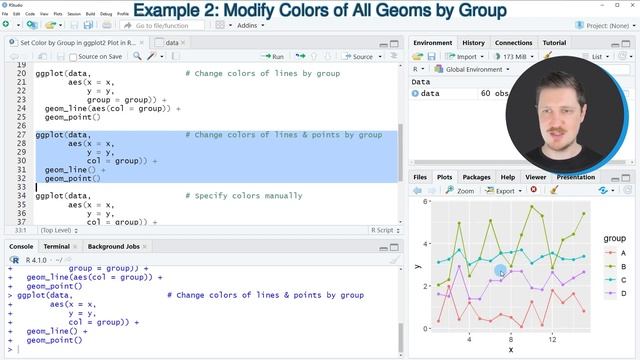Switch to the Connections tab
Image resolution: width=640 pixels, height=360 pixels.
[x=513, y=42]
